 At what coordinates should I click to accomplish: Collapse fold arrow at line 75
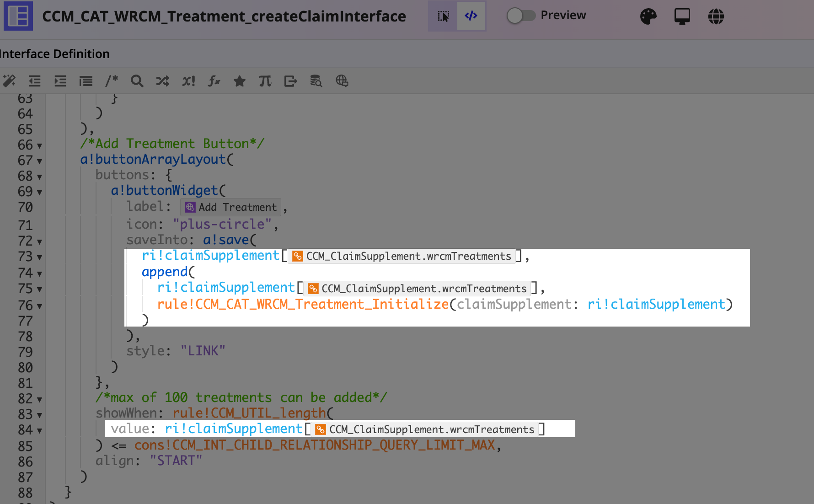(39, 290)
